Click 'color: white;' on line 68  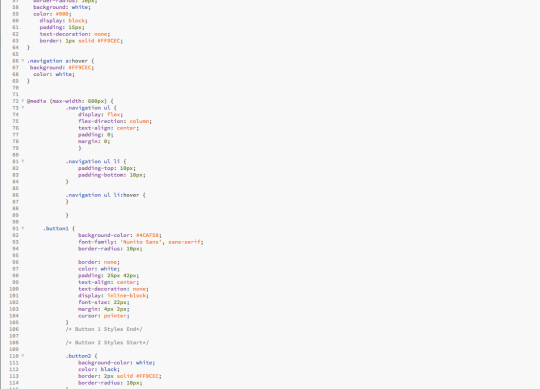(x=54, y=74)
